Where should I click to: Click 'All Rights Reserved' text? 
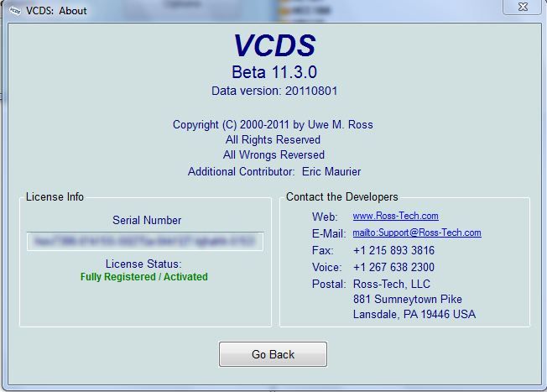tap(273, 139)
